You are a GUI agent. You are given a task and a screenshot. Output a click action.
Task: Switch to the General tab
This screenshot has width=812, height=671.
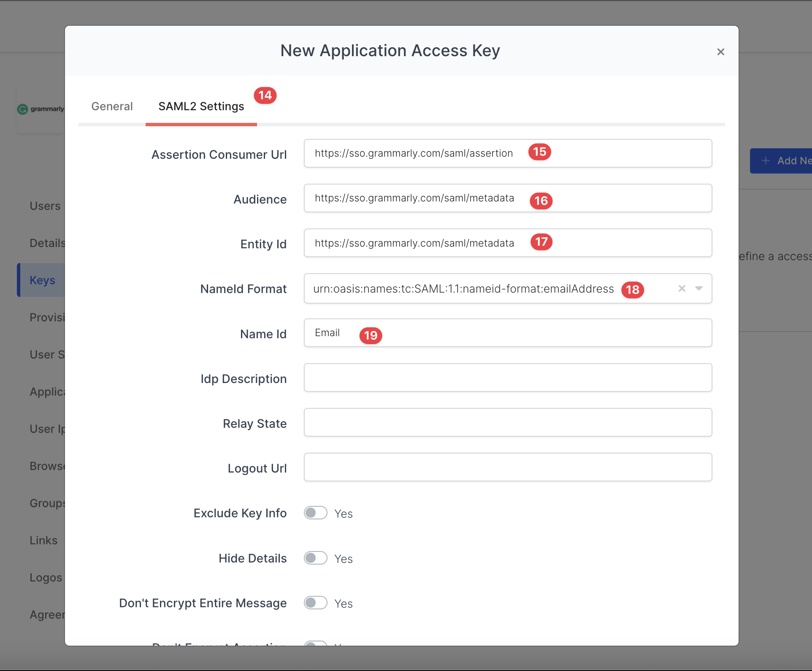click(x=112, y=106)
